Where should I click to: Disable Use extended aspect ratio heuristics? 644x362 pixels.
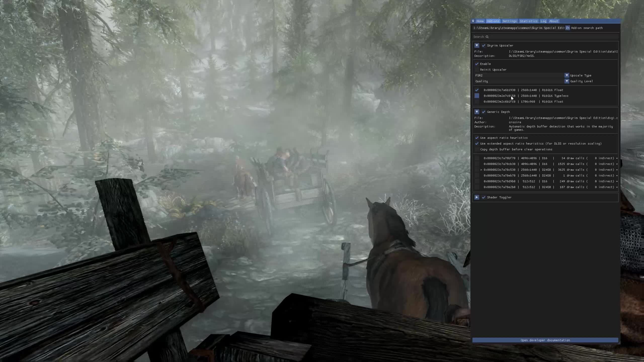pyautogui.click(x=477, y=144)
